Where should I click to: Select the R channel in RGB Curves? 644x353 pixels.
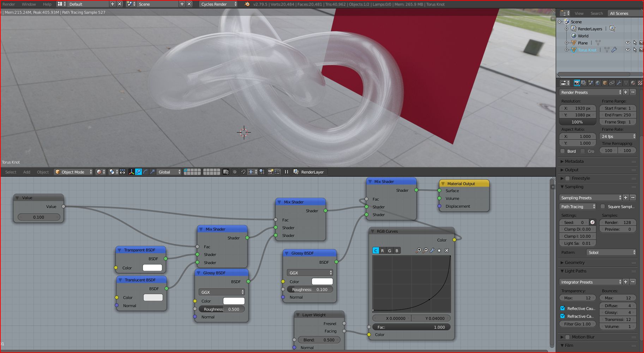[383, 250]
